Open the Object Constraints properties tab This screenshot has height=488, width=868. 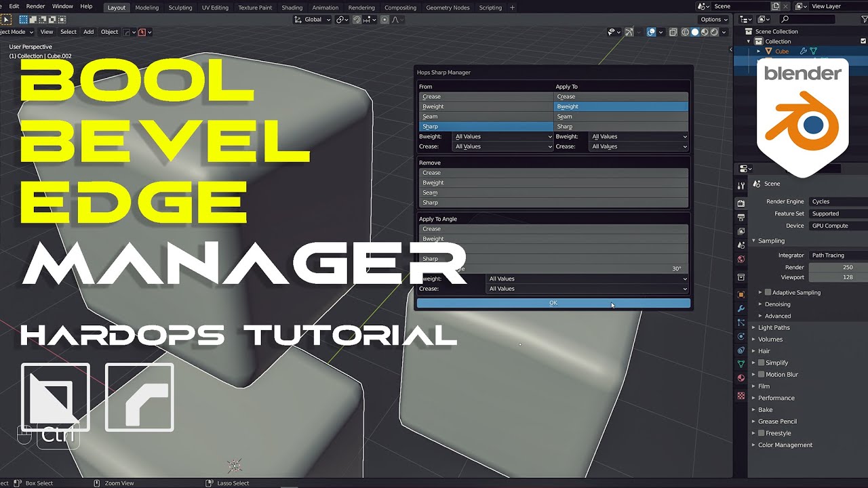(x=741, y=350)
